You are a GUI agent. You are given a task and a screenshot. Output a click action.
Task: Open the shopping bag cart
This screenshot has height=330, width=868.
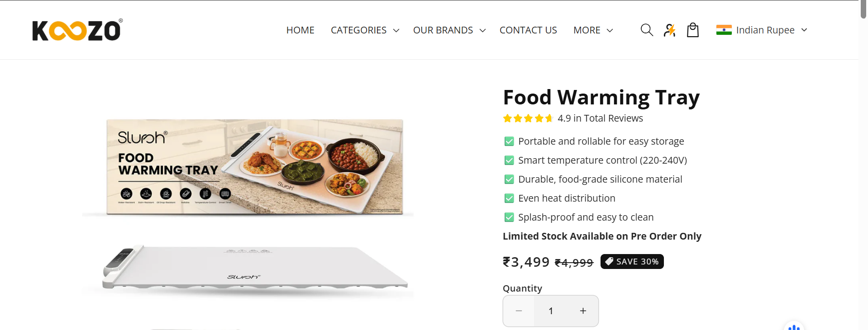[x=693, y=30]
